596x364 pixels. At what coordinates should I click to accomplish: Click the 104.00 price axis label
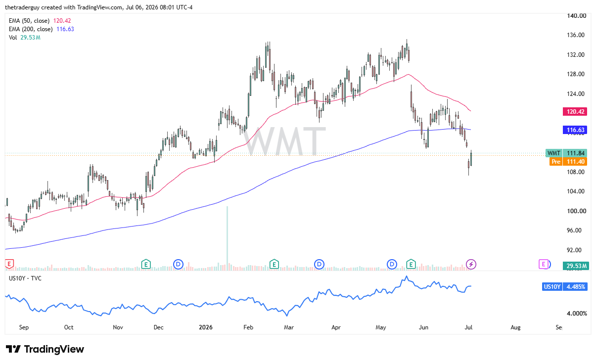click(576, 191)
